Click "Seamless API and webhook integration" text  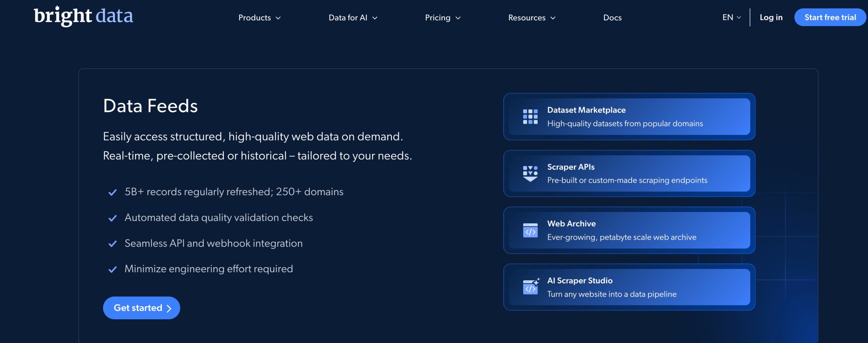tap(214, 243)
